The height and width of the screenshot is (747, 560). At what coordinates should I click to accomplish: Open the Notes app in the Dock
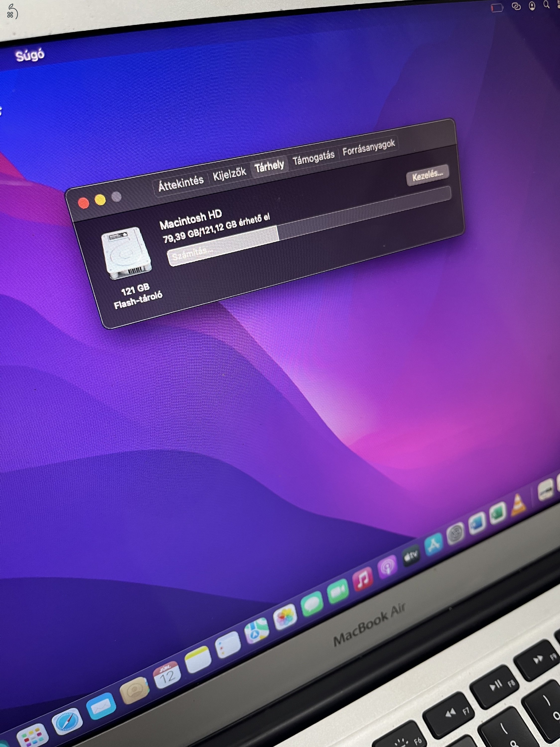[x=198, y=659]
